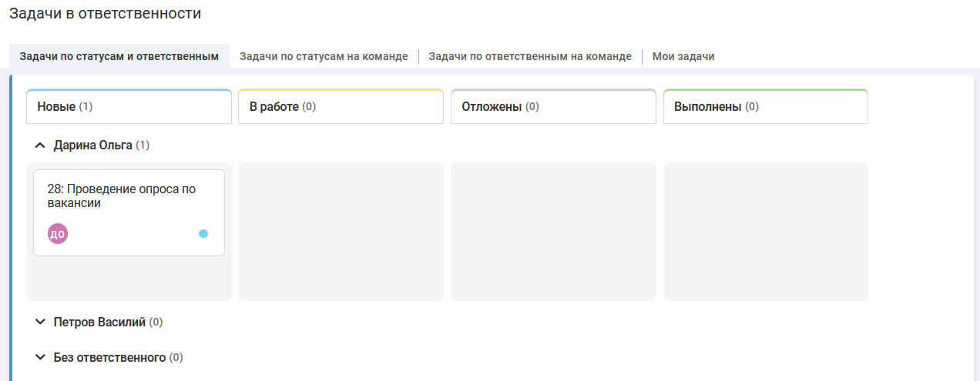Expand the Петров Василий group
This screenshot has height=381, width=980.
click(40, 323)
